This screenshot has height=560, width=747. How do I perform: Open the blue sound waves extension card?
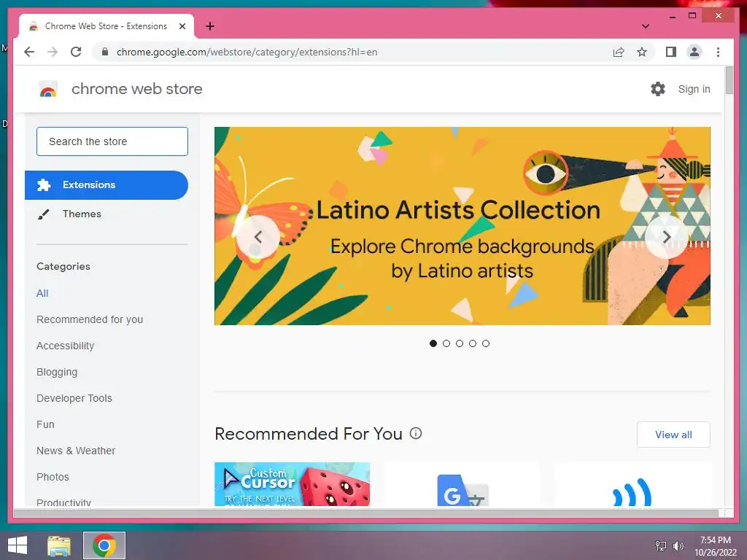(632, 484)
